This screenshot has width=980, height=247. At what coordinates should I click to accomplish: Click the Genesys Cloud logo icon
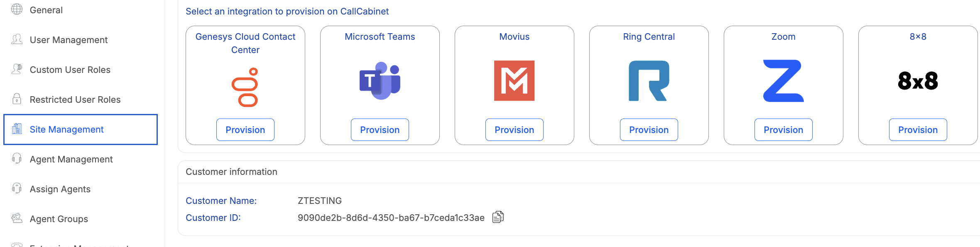pos(245,87)
